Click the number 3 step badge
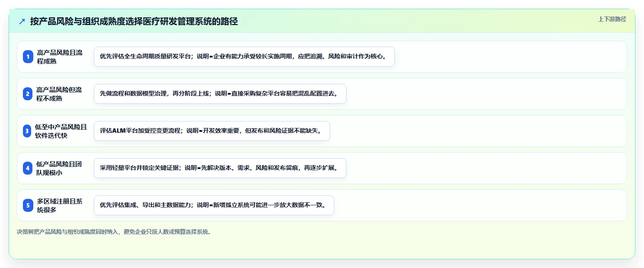This screenshot has height=268, width=644. (27, 131)
